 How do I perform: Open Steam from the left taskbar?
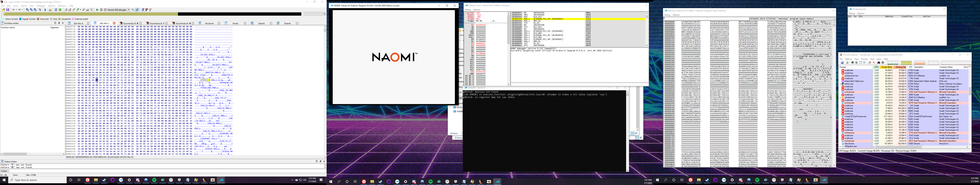pyautogui.click(x=104, y=180)
